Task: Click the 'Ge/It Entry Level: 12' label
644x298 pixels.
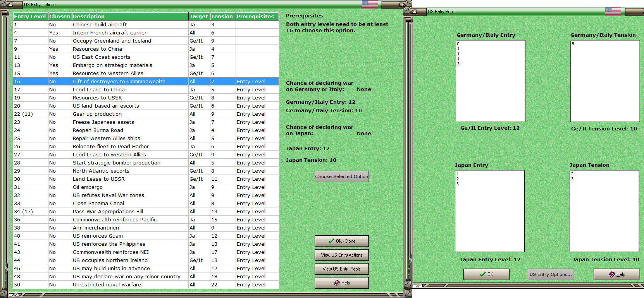Action: click(490, 128)
